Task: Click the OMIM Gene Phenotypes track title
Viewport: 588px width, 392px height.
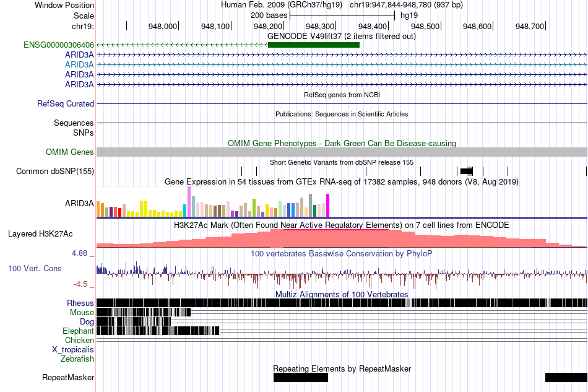Action: coord(342,143)
